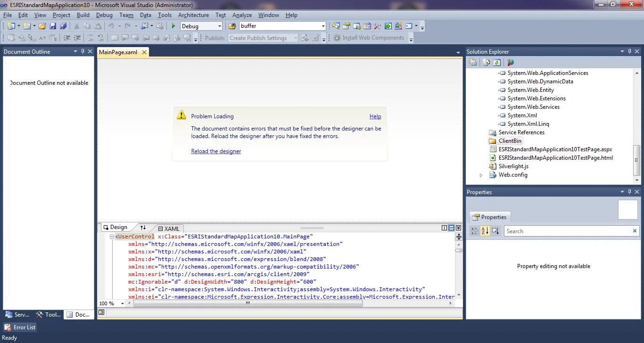Clear the Properties search box with X
644x343 pixels.
click(635, 231)
